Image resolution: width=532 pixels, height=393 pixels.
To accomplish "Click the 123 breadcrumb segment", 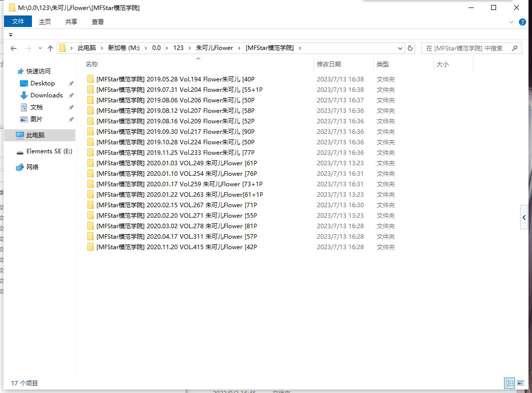I will [178, 48].
